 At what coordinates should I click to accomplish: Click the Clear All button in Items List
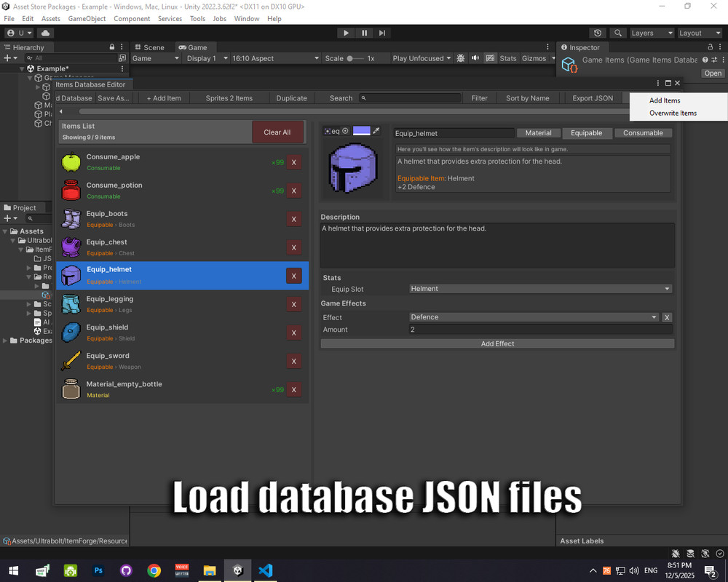tap(278, 132)
